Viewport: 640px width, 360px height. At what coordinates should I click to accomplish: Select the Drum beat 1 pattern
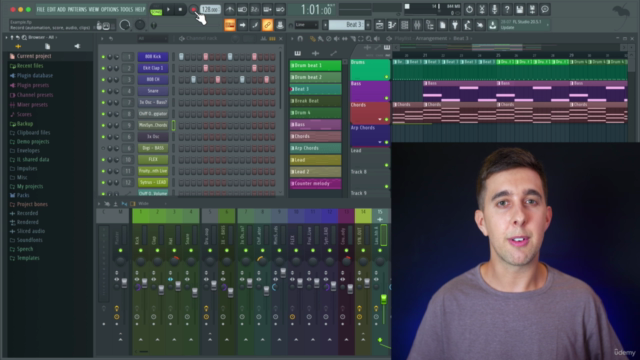316,65
